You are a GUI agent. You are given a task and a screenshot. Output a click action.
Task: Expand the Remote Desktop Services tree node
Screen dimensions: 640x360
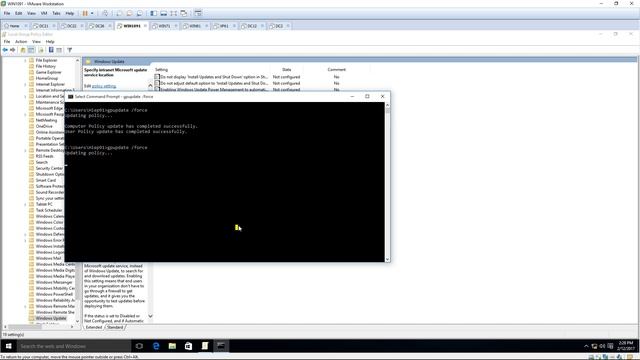(25, 150)
